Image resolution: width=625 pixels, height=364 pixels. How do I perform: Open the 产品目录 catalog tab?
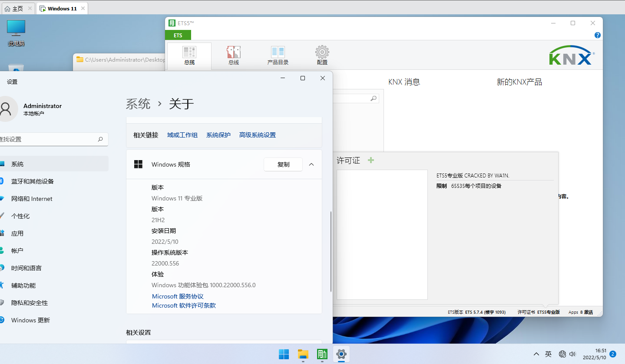278,56
